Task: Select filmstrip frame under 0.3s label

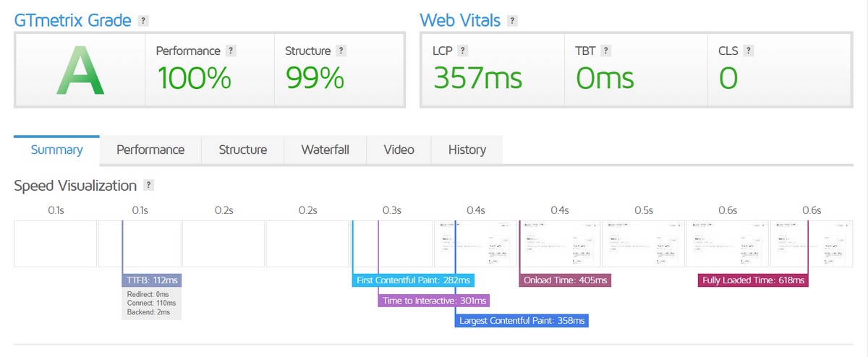Action: (x=391, y=244)
